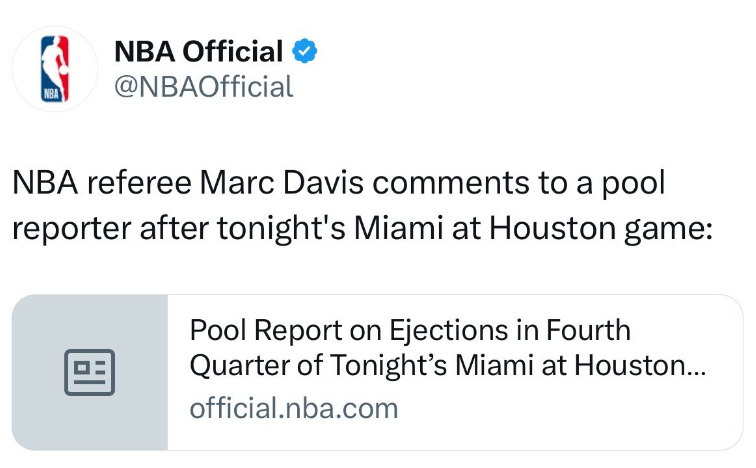The image size is (756, 468).
Task: Click the words Miami at Houston game in the tweet
Action: click(x=533, y=228)
